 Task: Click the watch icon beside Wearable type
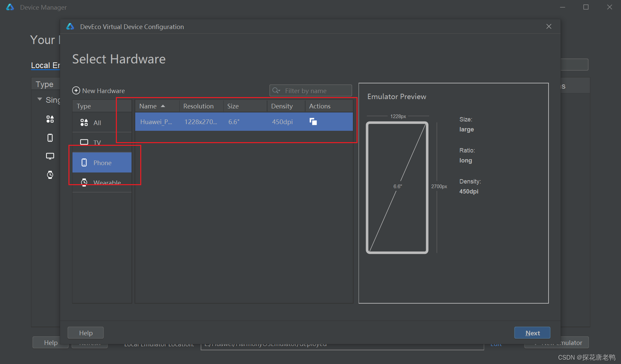(x=84, y=182)
